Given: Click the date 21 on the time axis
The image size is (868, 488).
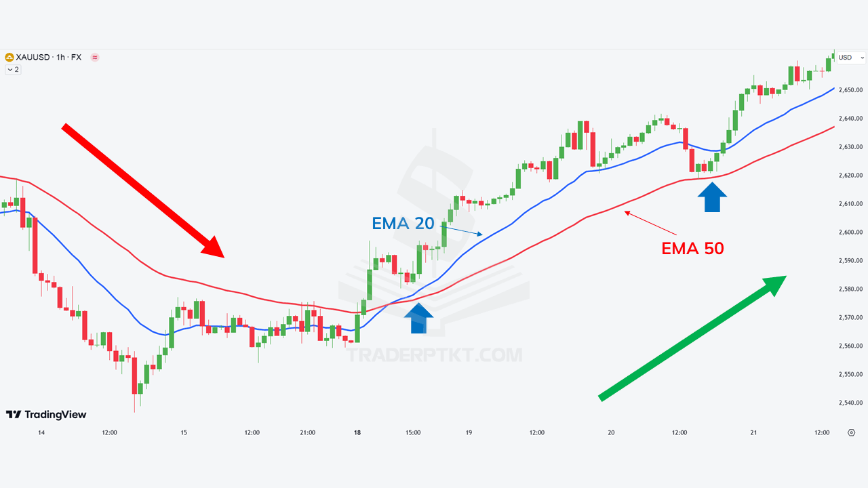Looking at the screenshot, I should tap(753, 432).
